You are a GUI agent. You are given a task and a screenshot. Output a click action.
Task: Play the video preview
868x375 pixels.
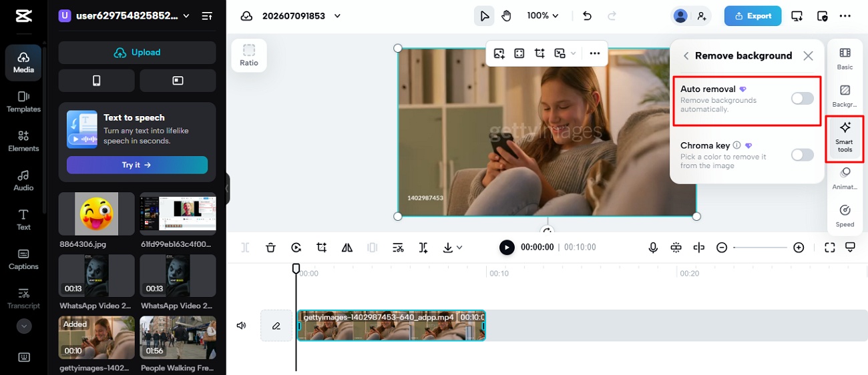pyautogui.click(x=507, y=248)
